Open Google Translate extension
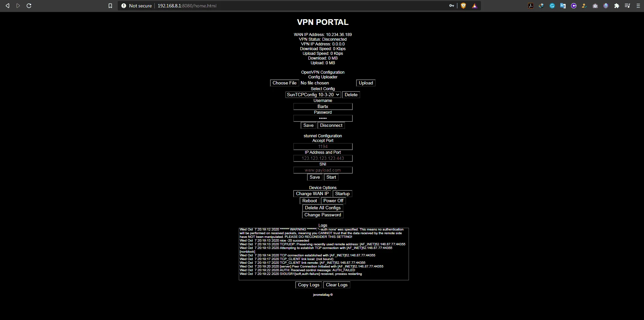Image resolution: width=644 pixels, height=320 pixels. 563,6
